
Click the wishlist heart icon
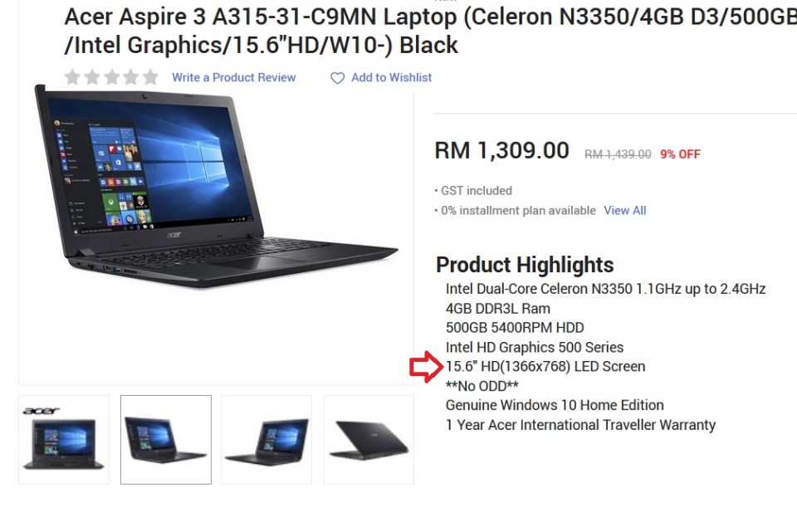point(338,78)
